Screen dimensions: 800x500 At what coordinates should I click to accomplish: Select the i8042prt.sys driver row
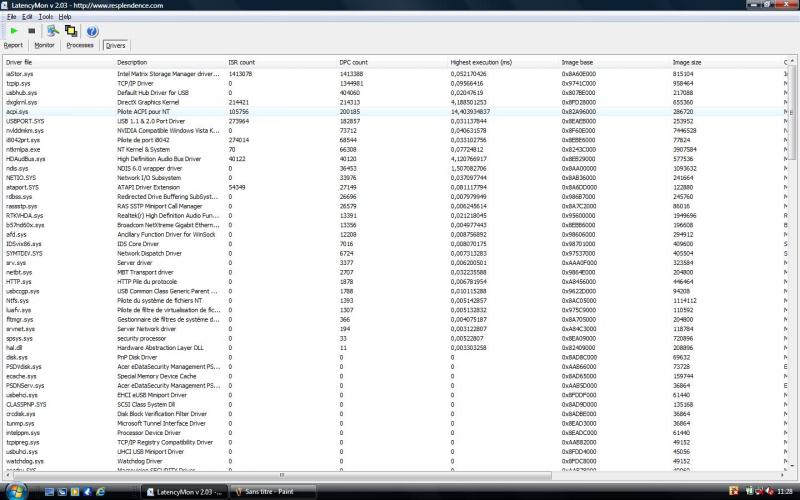pyautogui.click(x=395, y=140)
